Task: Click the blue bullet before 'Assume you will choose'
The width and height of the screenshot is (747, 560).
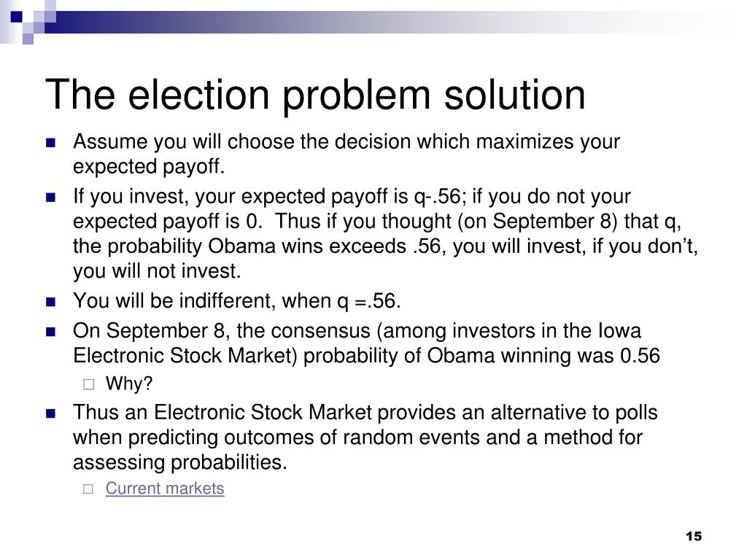Action: (x=50, y=142)
